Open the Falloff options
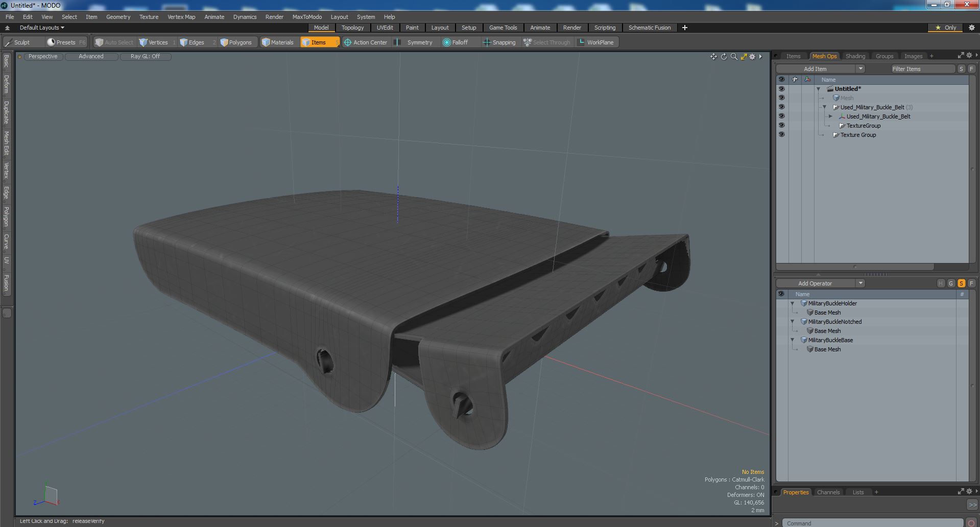This screenshot has height=527, width=980. (460, 42)
